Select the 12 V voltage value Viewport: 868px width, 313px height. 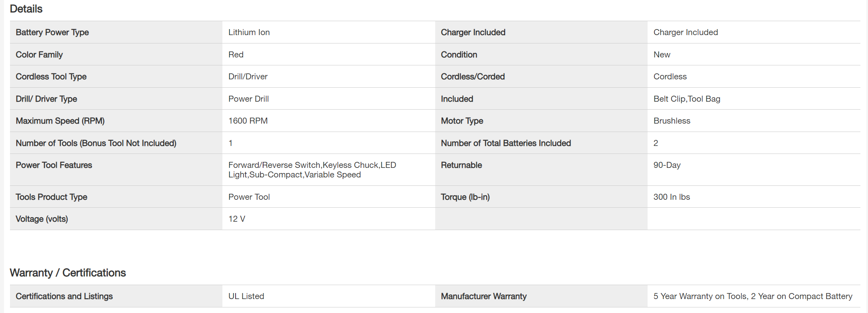(237, 219)
